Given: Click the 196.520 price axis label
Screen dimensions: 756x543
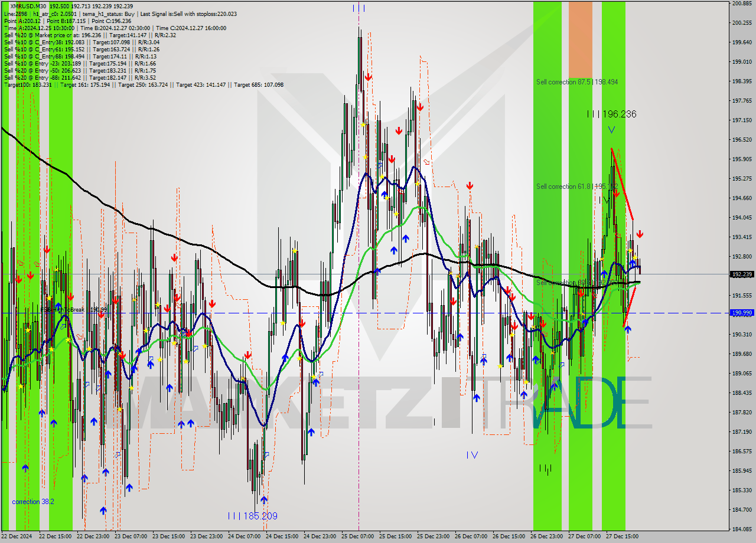Looking at the screenshot, I should click(741, 139).
